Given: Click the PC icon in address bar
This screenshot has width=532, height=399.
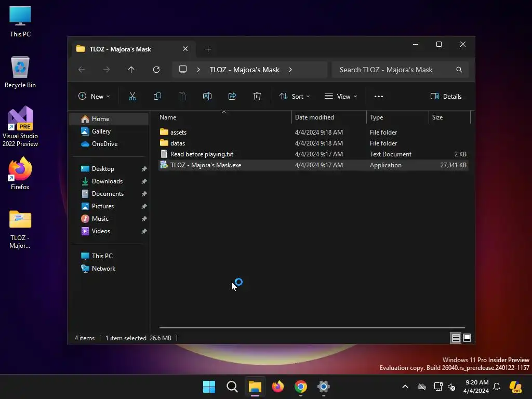Looking at the screenshot, I should tap(183, 70).
